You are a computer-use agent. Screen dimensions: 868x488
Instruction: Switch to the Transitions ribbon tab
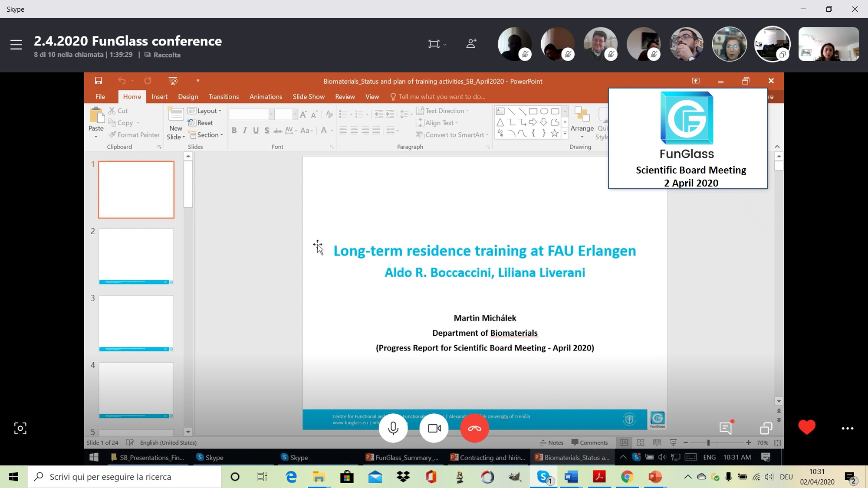click(x=223, y=96)
